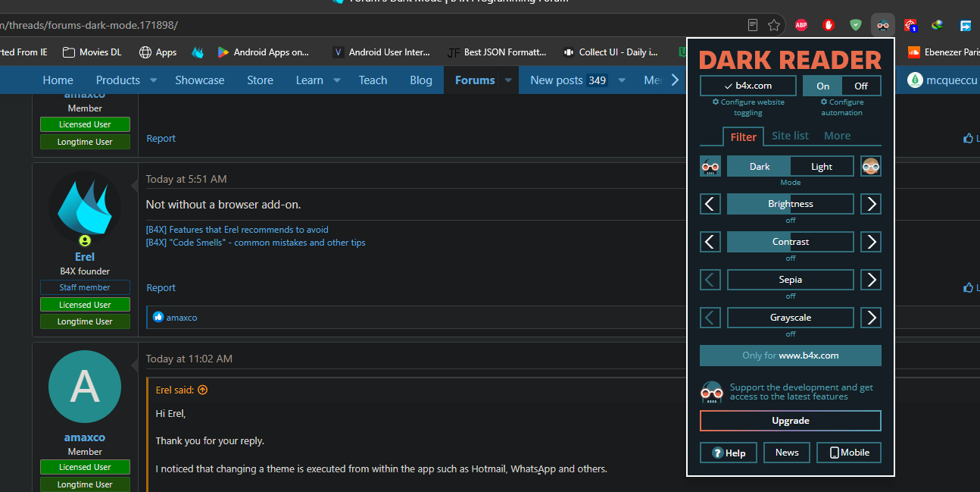Open the Teach nav item
980x492 pixels.
(x=373, y=80)
